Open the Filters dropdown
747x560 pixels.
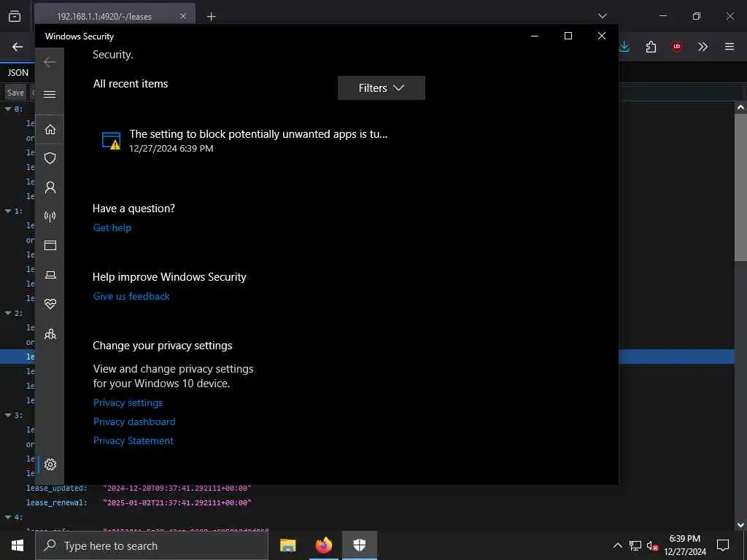click(381, 88)
